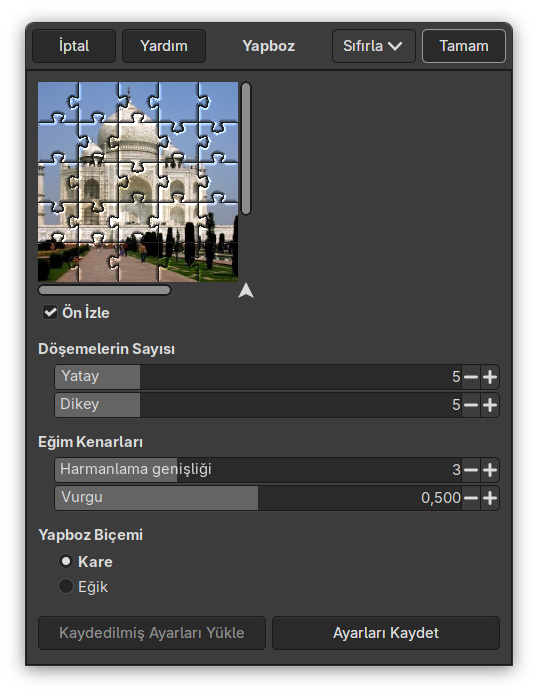
Task: Select the Eğik puzzle style
Action: [x=66, y=586]
